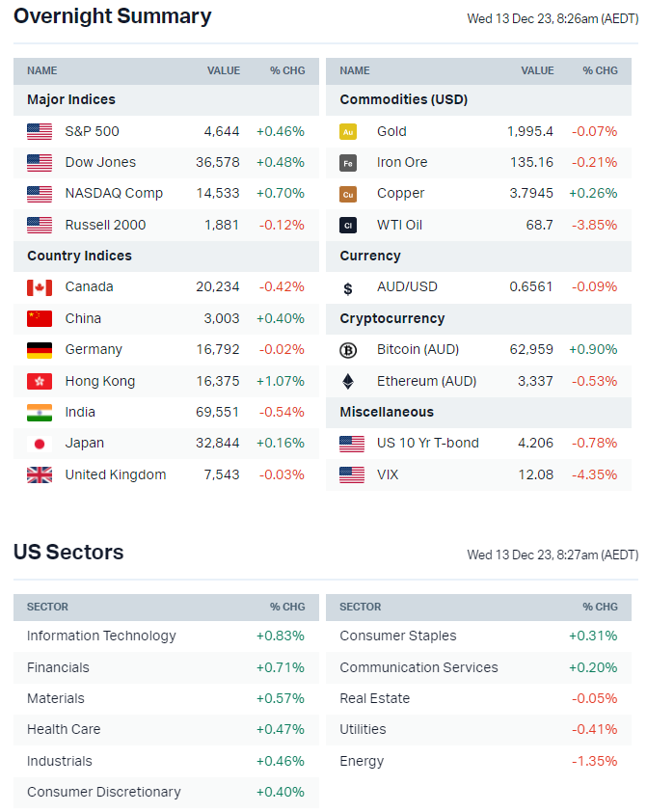Click the Overnight Summary heading
Viewport: 647px width, 812px height.
113,16
